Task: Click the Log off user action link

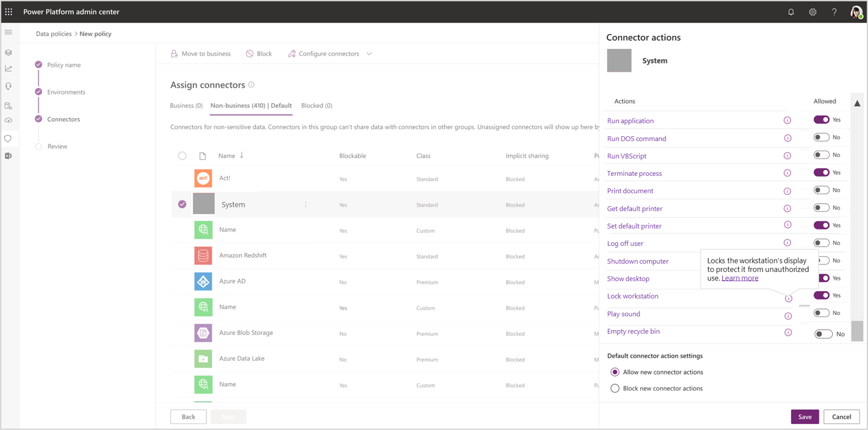Action: (x=625, y=243)
